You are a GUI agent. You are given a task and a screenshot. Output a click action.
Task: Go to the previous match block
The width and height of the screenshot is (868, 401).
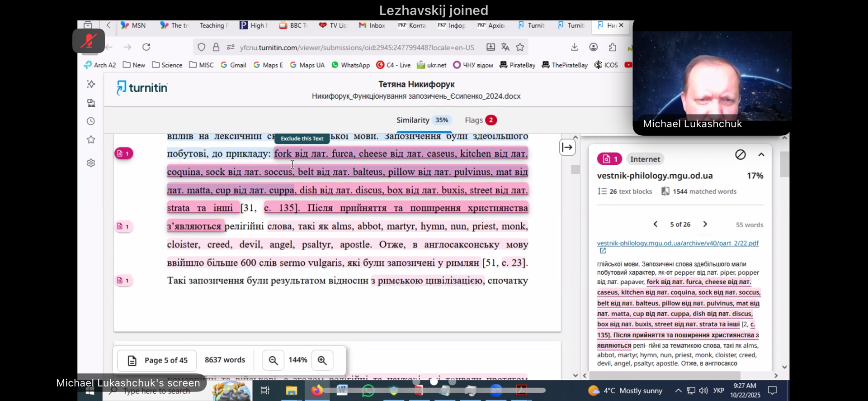click(656, 224)
